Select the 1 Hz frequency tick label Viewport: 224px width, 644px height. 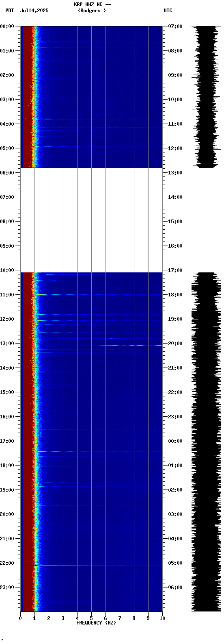[34, 618]
